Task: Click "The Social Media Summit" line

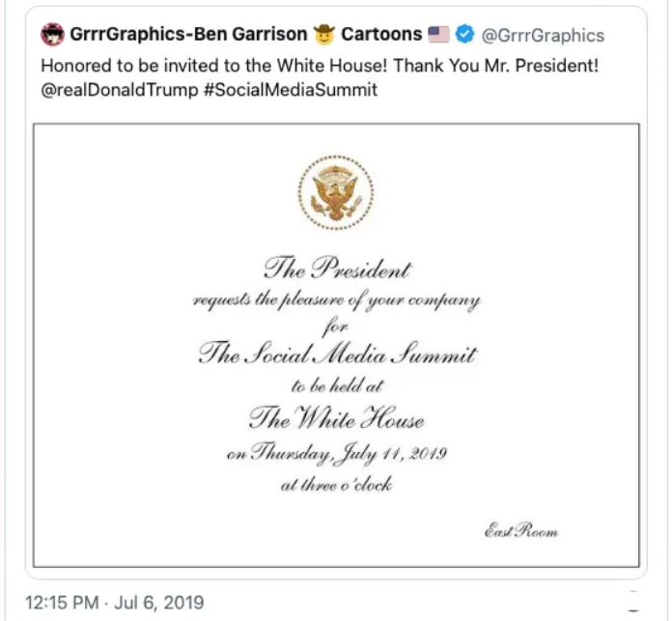Action: click(x=337, y=354)
